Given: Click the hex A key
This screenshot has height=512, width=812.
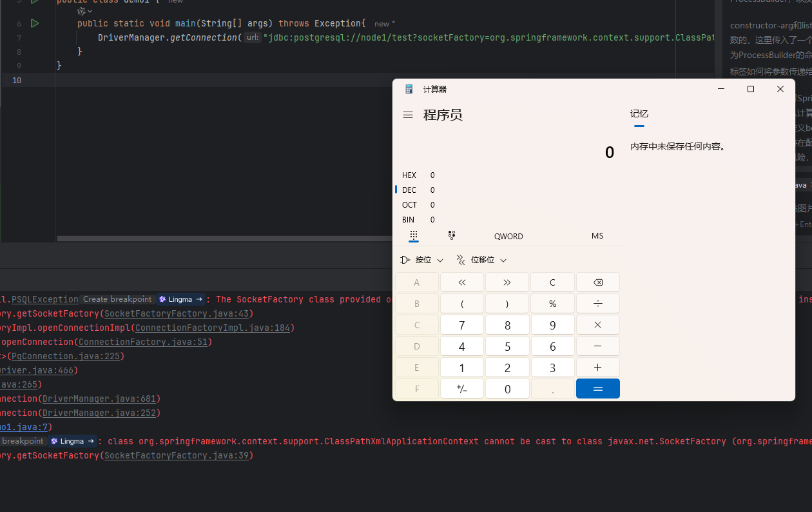Looking at the screenshot, I should (417, 282).
